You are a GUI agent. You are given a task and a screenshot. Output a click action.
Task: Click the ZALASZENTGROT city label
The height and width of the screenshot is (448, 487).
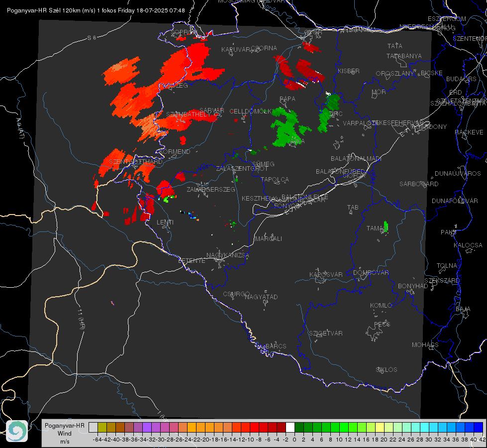pos(242,169)
